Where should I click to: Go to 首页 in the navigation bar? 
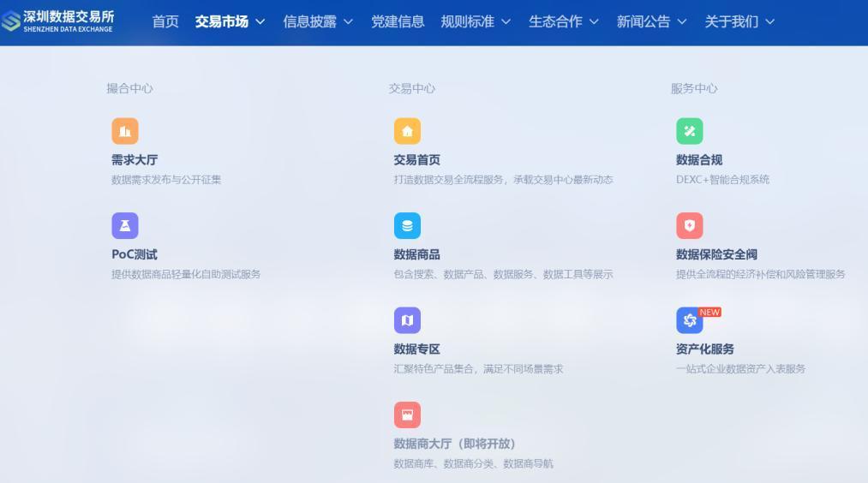pos(165,21)
